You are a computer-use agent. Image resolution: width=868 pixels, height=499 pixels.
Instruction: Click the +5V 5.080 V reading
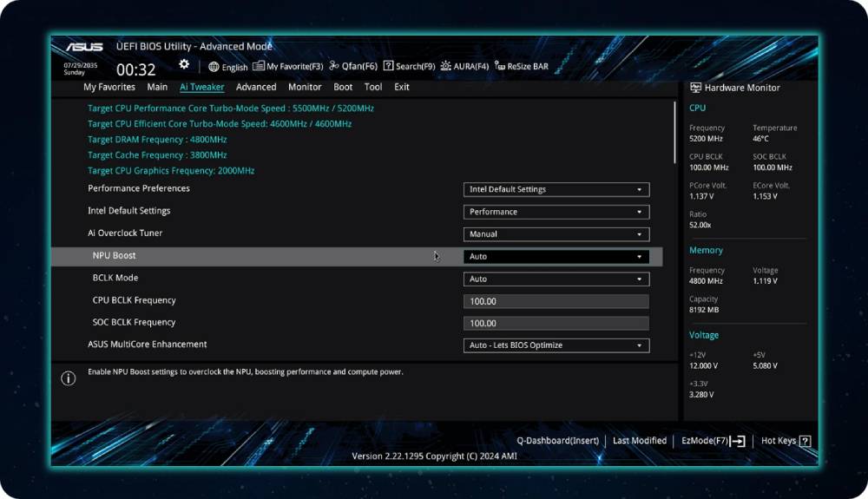pos(765,366)
